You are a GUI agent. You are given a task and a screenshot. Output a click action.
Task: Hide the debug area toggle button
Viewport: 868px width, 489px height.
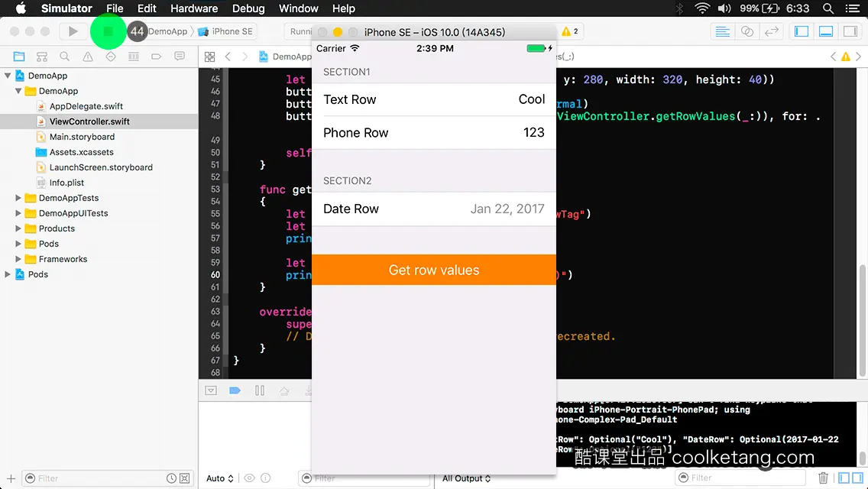pos(211,390)
